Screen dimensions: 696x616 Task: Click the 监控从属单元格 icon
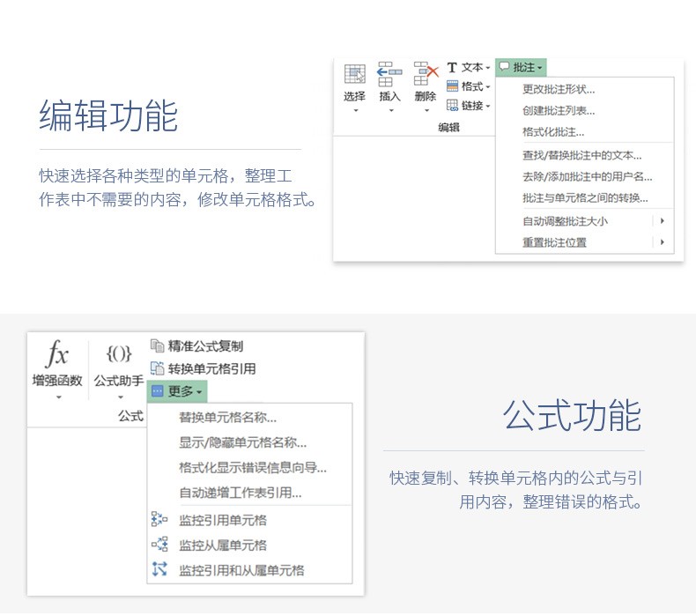[x=159, y=545]
